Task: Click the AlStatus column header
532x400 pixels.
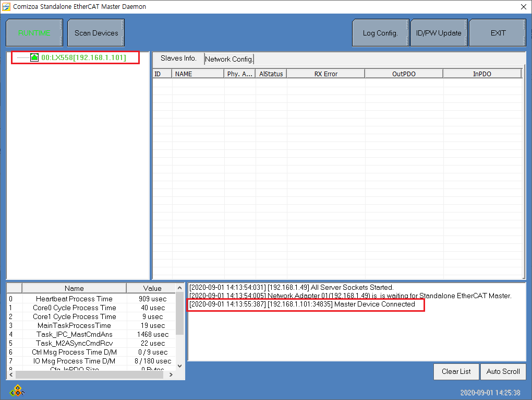Action: (x=271, y=74)
